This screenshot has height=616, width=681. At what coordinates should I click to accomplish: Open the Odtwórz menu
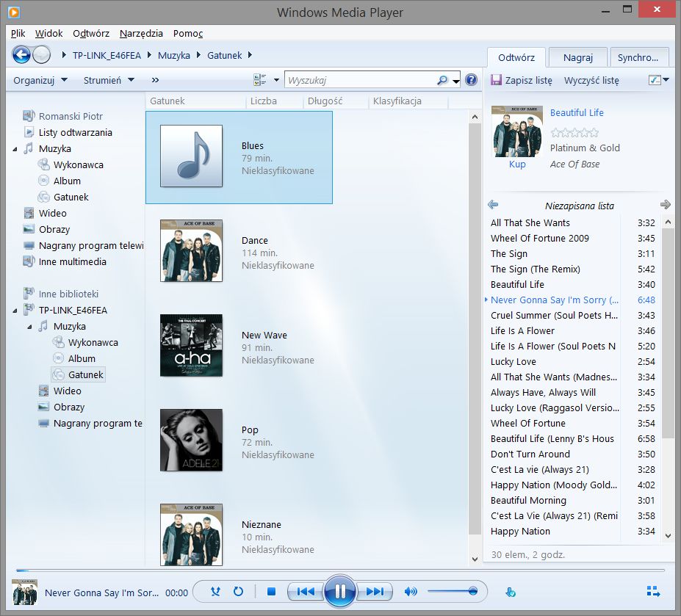[91, 34]
